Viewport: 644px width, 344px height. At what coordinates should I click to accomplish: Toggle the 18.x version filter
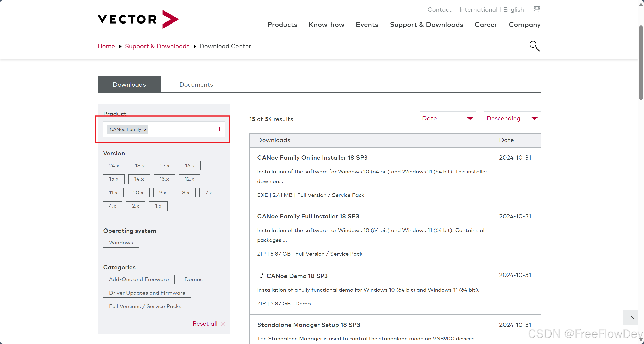(140, 166)
